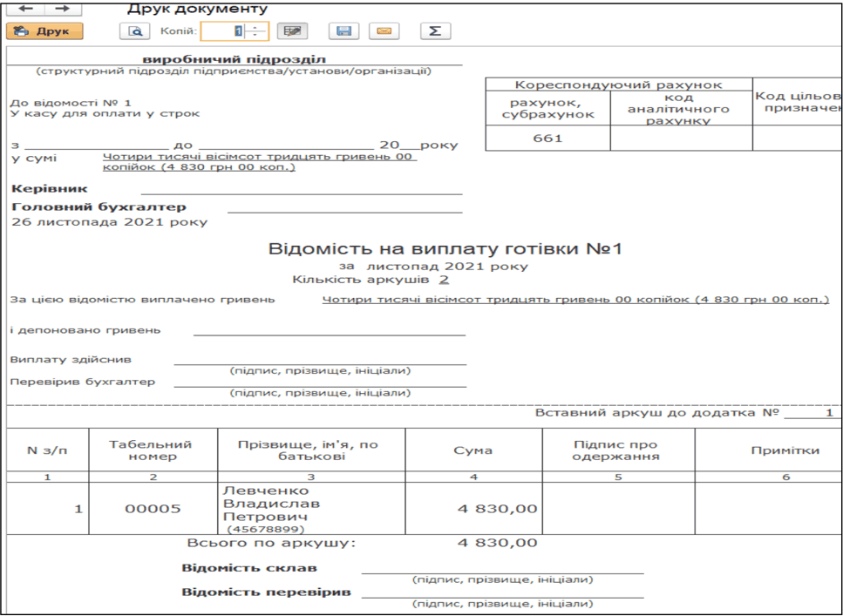
Task: Select the heading "виробничий підрозділ"
Action: pos(234,59)
